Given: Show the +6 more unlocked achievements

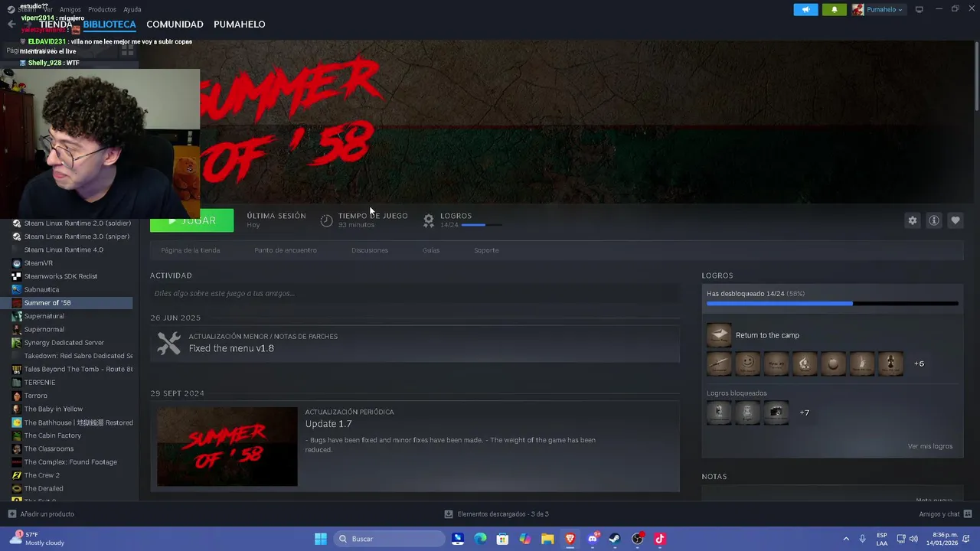Looking at the screenshot, I should tap(919, 364).
